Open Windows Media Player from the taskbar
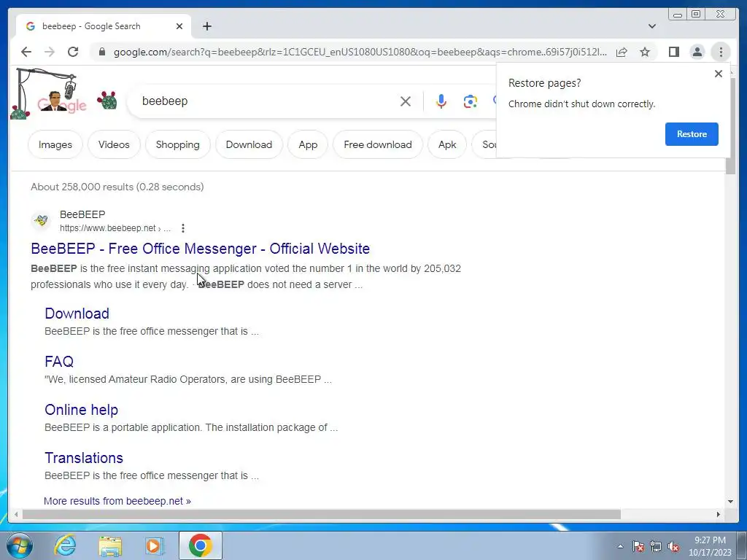Viewport: 747px width, 560px height. [x=155, y=545]
